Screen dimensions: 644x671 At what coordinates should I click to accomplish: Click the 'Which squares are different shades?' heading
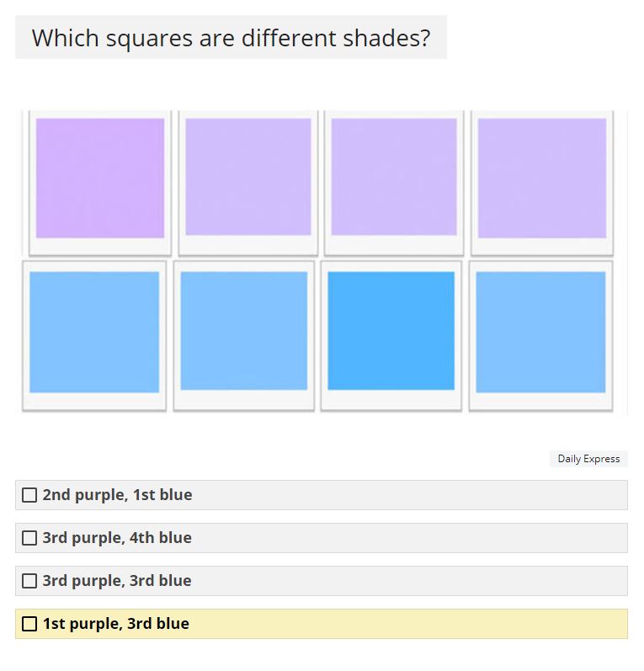(x=231, y=37)
